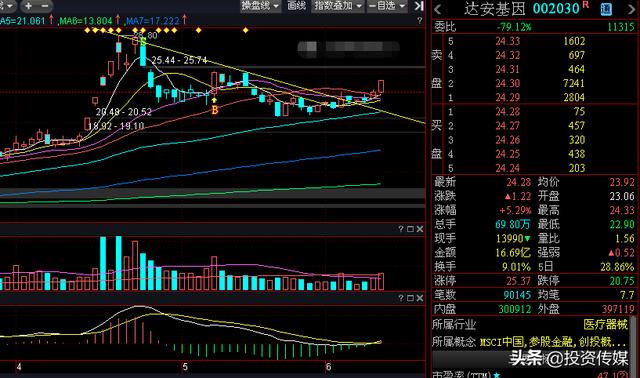This screenshot has width=640, height=378.
Task: Maximize the volume indicator panel
Action: [410, 229]
